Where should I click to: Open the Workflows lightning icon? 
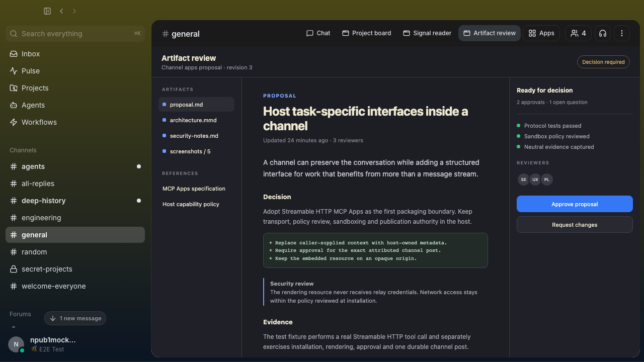click(14, 122)
